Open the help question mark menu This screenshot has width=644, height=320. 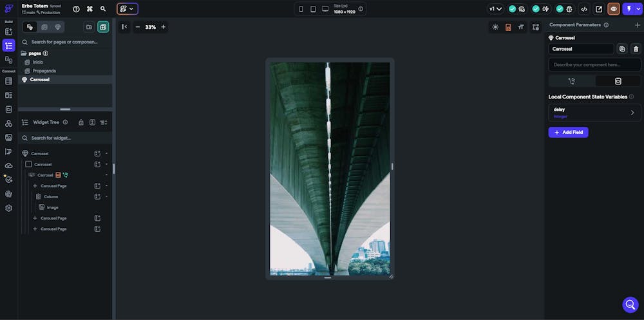point(76,8)
